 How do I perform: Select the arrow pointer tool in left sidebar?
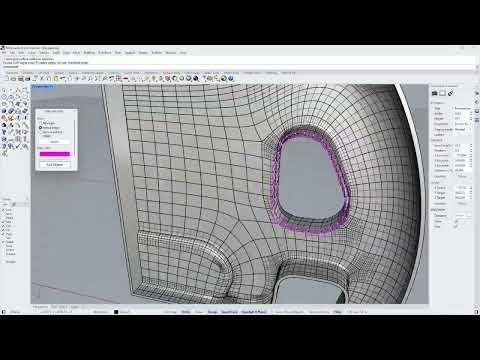4,90
